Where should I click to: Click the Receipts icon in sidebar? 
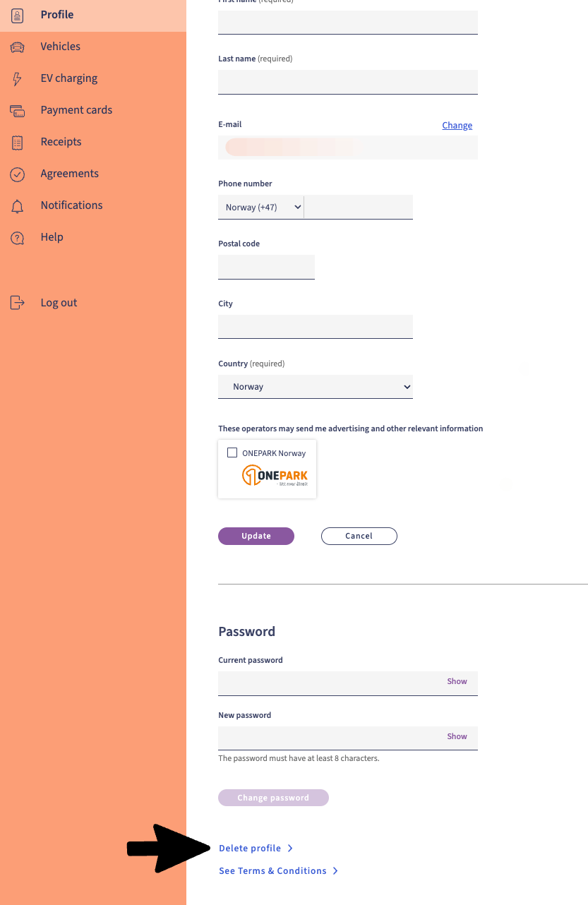[18, 142]
